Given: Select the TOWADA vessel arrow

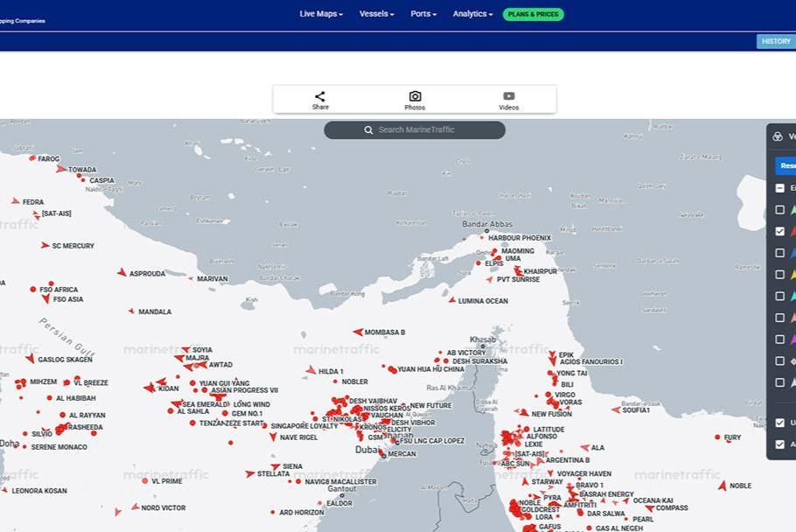Looking at the screenshot, I should [x=61, y=169].
